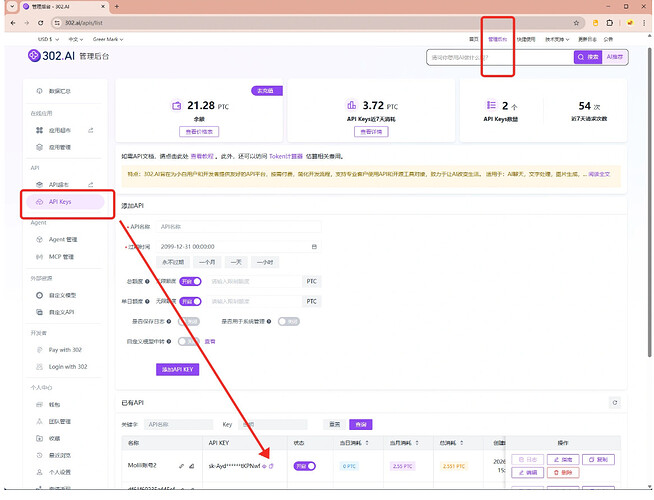Screen dimensions: 654x500
Task: Reload the browser page
Action: (x=40, y=23)
